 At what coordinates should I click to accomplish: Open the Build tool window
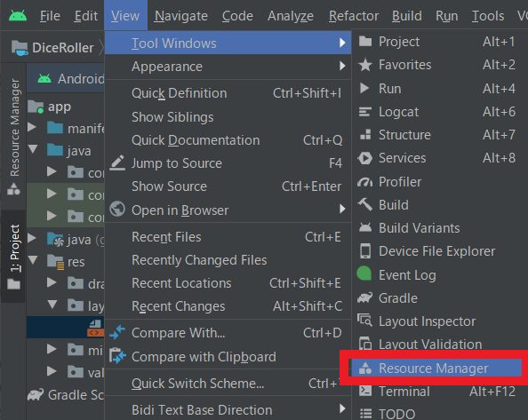[x=439, y=205]
